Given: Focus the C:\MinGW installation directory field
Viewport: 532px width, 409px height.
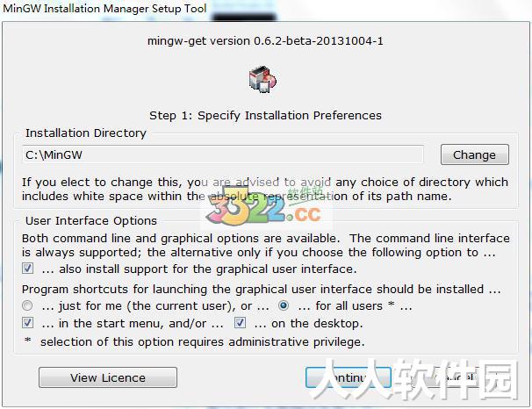Looking at the screenshot, I should coord(223,155).
